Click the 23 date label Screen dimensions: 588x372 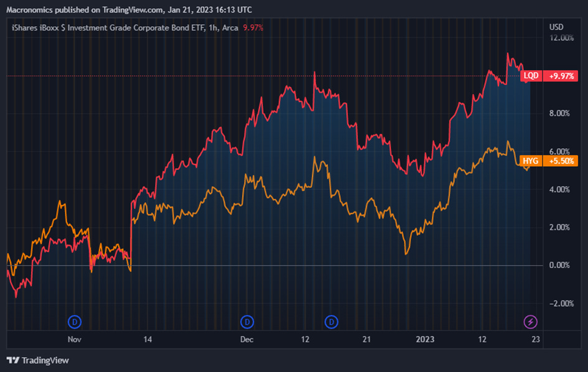point(536,340)
